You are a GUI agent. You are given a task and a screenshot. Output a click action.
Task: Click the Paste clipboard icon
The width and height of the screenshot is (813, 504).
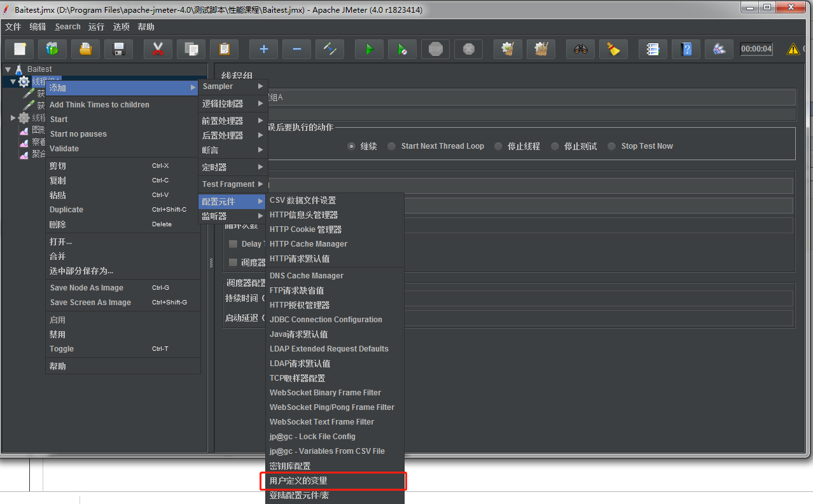[224, 49]
